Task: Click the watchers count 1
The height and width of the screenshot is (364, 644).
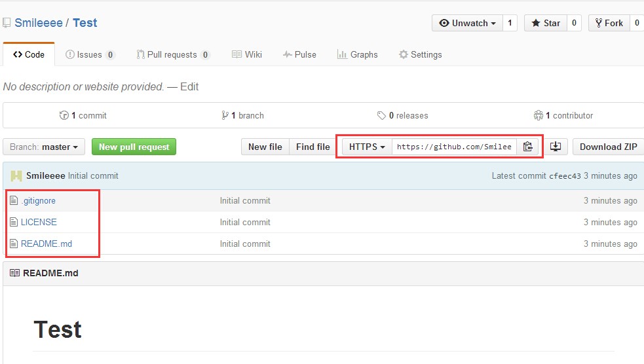Action: pos(510,23)
